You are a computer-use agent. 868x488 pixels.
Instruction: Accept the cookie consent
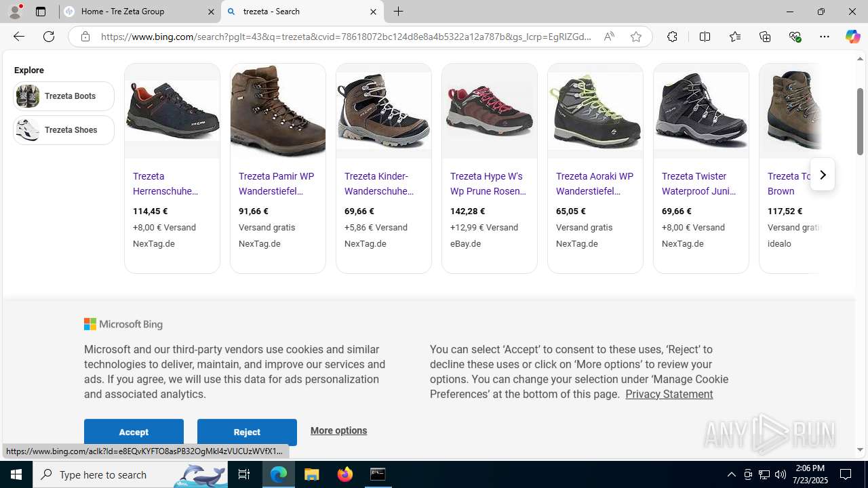point(134,432)
